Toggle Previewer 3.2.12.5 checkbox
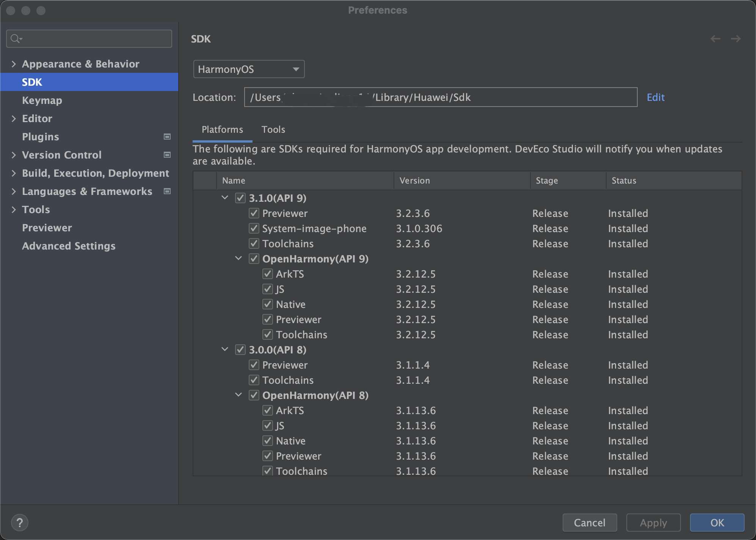756x540 pixels. coord(268,319)
